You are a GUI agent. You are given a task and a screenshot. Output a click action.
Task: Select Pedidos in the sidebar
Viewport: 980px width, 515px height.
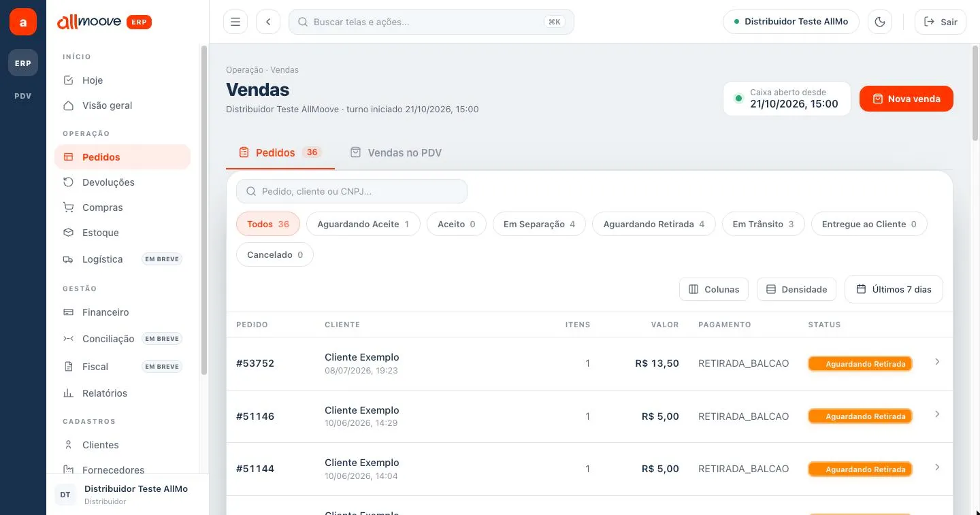click(x=122, y=157)
